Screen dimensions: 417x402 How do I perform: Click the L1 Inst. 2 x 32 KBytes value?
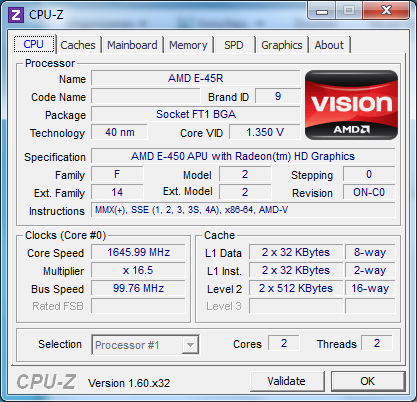click(x=296, y=270)
